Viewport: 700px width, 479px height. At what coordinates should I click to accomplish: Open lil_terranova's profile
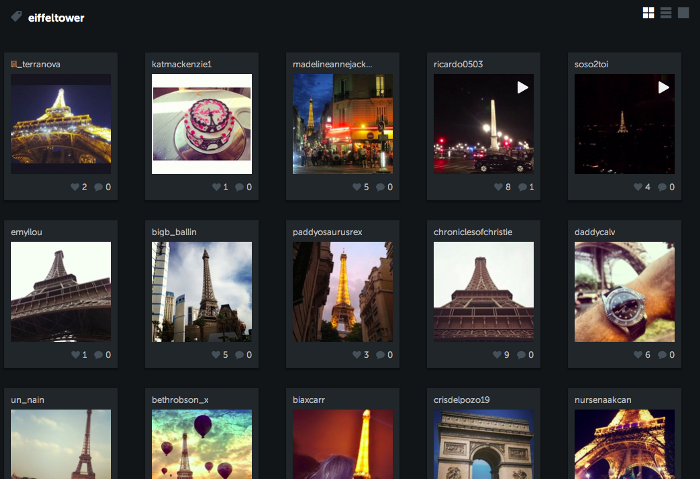tap(36, 64)
